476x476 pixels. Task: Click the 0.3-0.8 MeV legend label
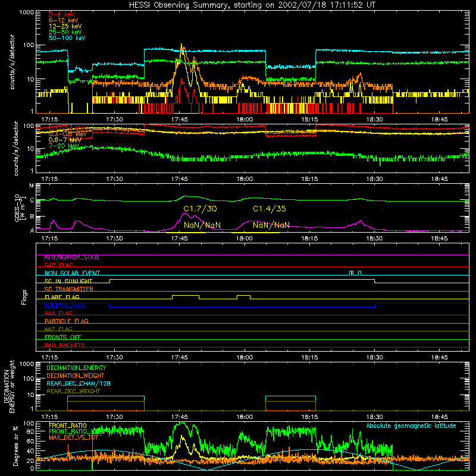point(68,134)
